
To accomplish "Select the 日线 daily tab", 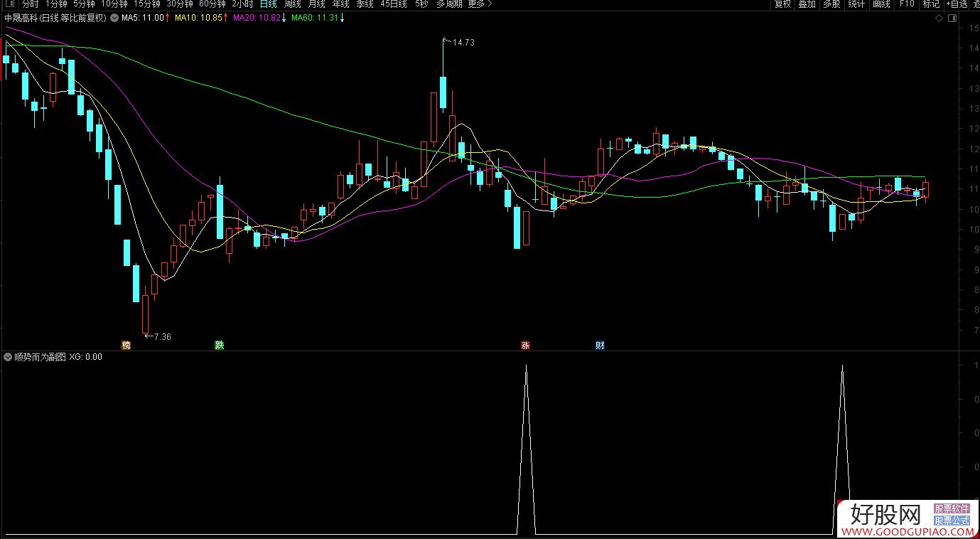I will coord(268,4).
